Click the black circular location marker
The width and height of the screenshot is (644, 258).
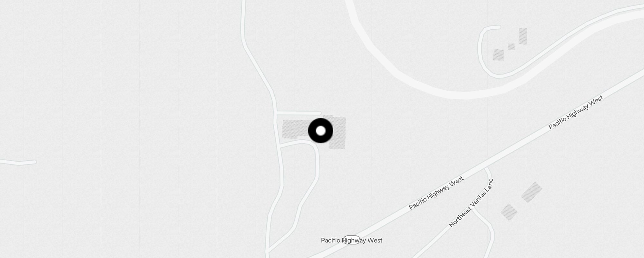321,131
